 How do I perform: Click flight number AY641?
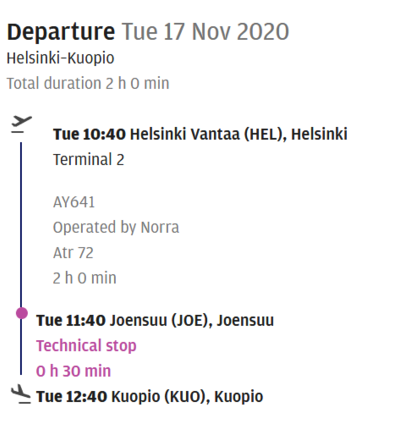pyautogui.click(x=74, y=202)
